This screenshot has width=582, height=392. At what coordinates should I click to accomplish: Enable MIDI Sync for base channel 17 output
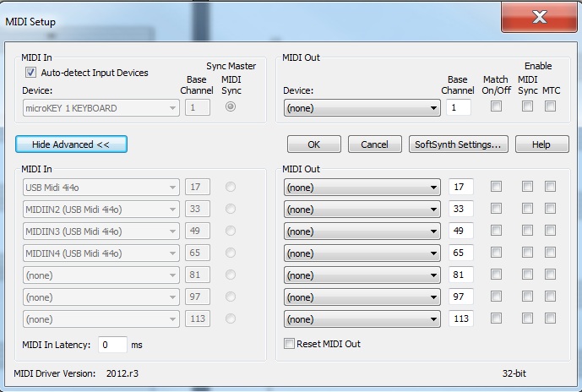[x=527, y=187]
